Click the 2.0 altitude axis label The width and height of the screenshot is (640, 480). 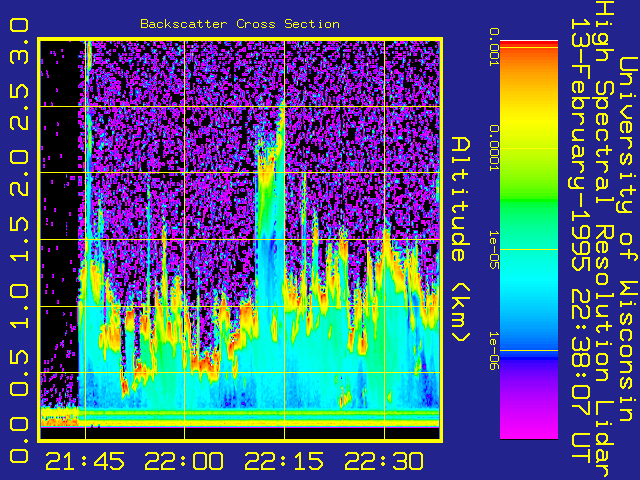click(19, 173)
